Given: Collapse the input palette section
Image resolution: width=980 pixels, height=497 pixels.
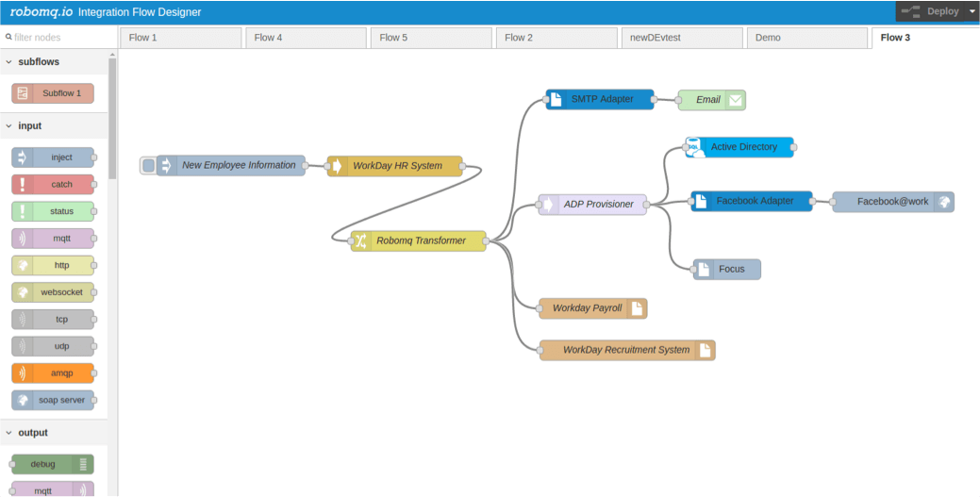Looking at the screenshot, I should 8,125.
